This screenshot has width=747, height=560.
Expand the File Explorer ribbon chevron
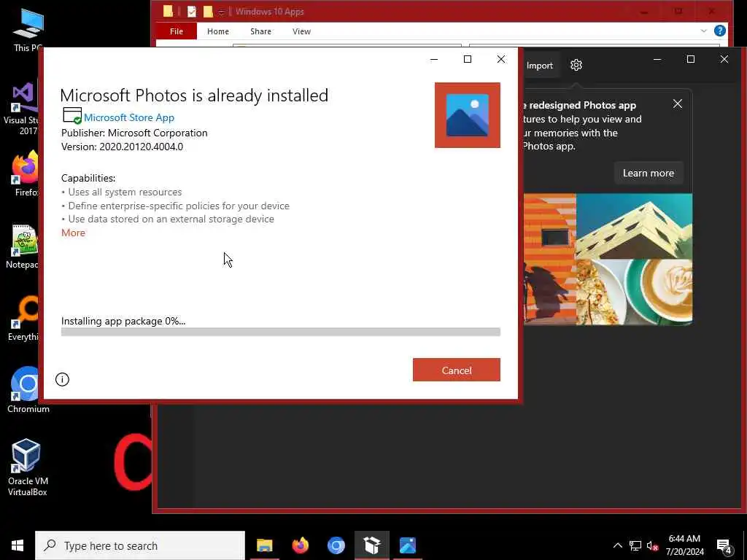(704, 31)
